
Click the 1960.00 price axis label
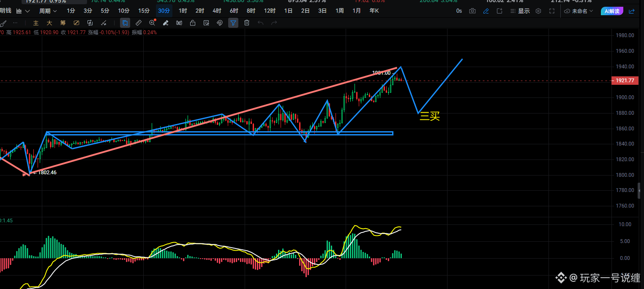625,51
